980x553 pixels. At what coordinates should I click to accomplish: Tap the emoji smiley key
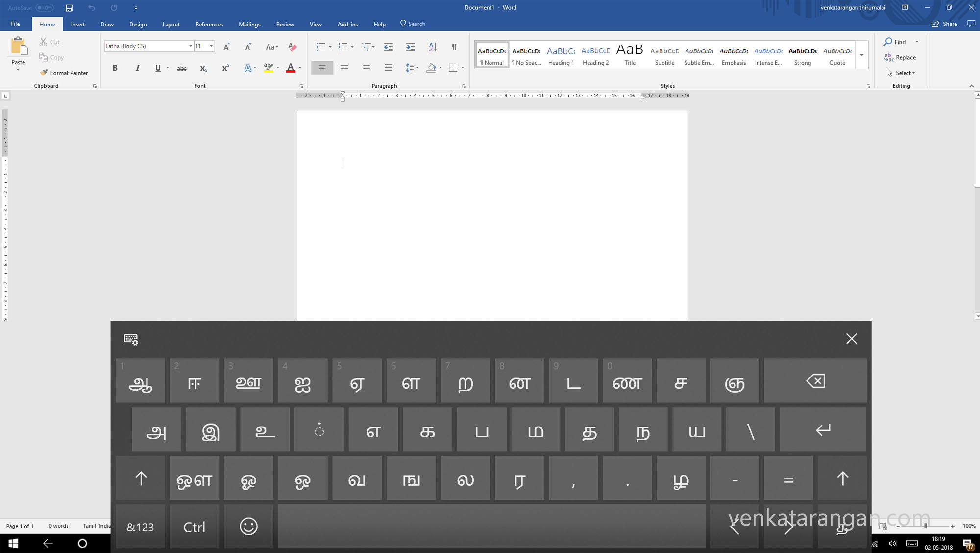point(248,527)
